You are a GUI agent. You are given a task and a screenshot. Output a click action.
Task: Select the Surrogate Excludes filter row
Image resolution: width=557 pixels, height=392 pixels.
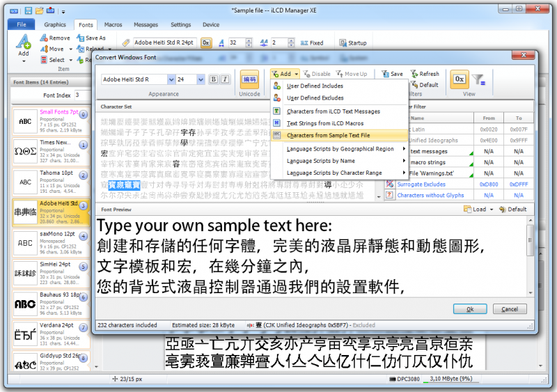point(459,184)
